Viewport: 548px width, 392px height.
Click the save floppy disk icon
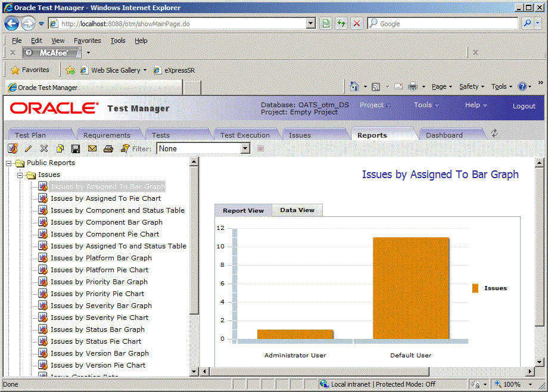pos(76,148)
